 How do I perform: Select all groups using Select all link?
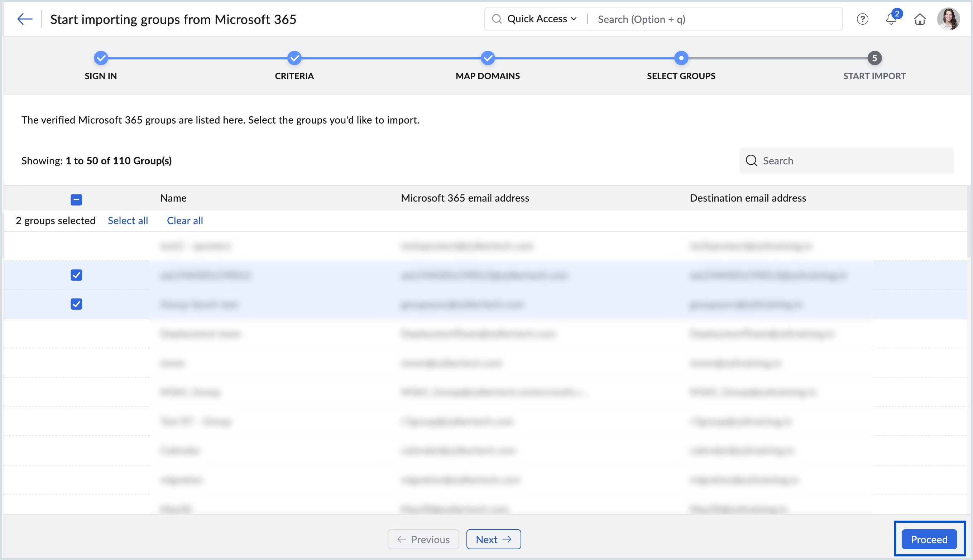[x=128, y=221]
